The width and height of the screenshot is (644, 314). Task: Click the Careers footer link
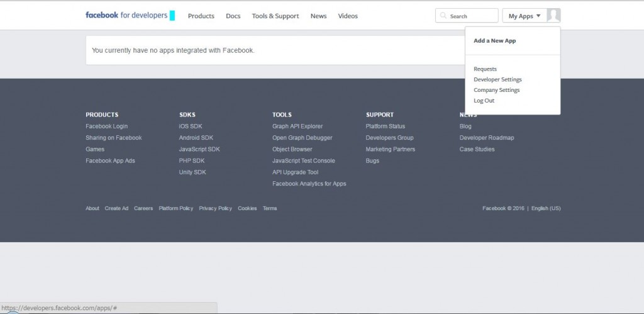pyautogui.click(x=143, y=208)
